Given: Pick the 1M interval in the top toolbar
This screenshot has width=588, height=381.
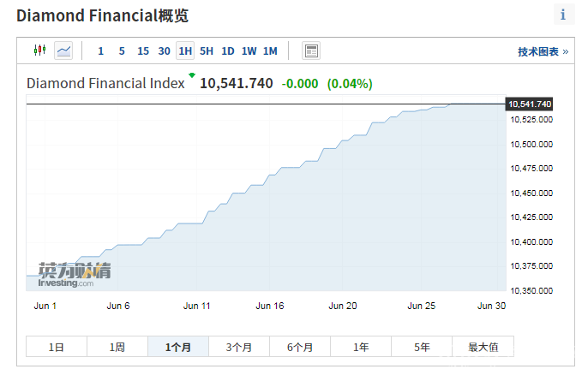Looking at the screenshot, I should pyautogui.click(x=270, y=51).
